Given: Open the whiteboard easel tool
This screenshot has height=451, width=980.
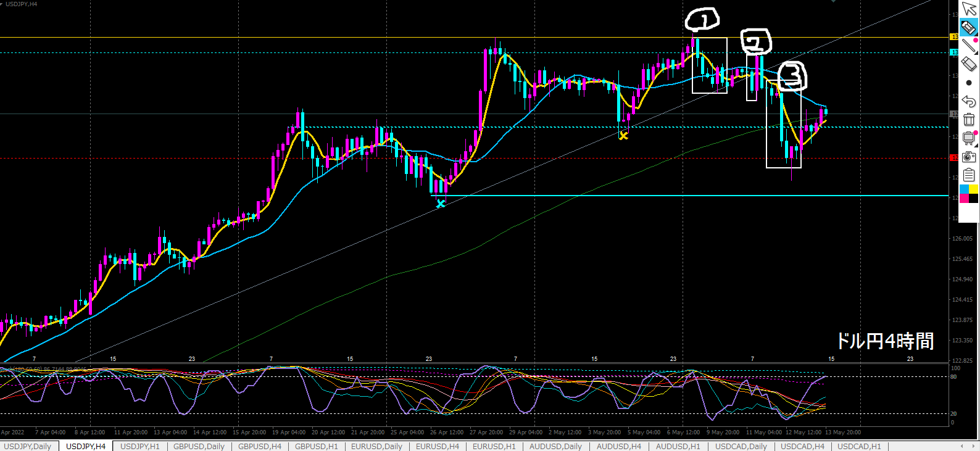Looking at the screenshot, I should pos(969,138).
